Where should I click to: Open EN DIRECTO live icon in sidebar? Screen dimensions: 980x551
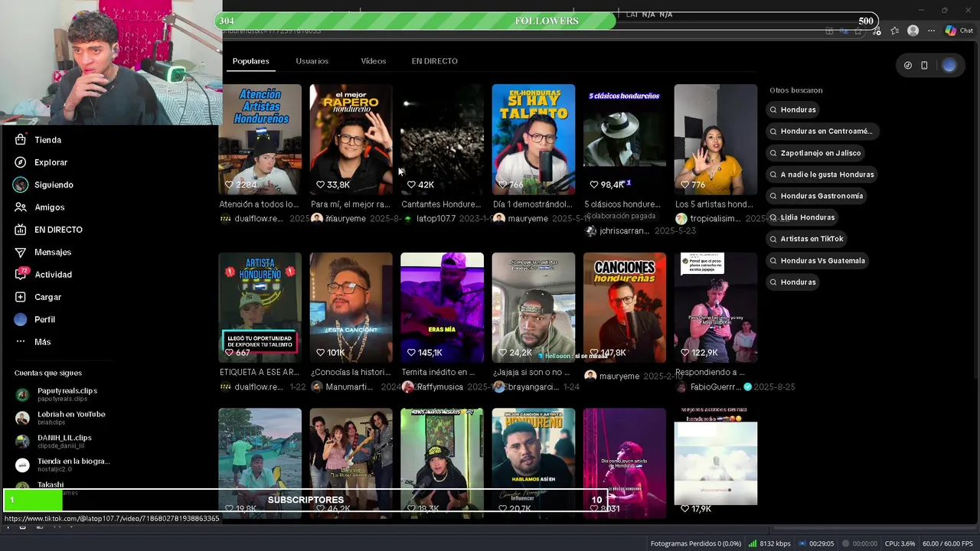21,230
